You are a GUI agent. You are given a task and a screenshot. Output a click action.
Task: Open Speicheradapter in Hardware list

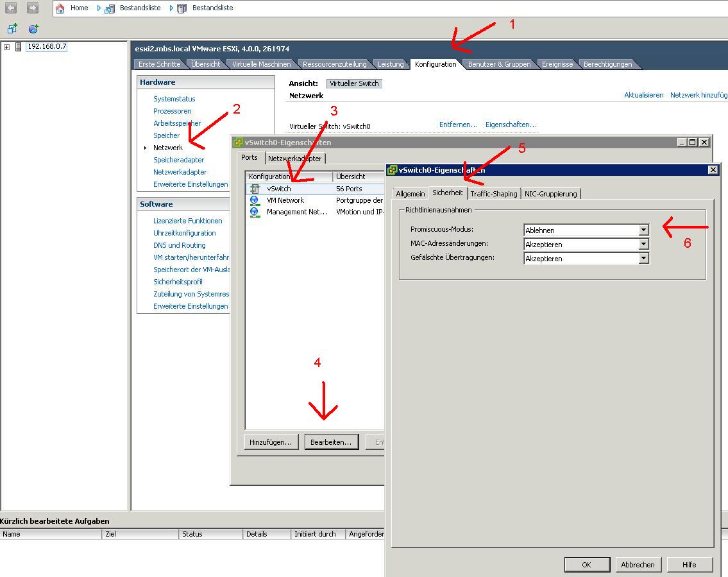[x=179, y=160]
